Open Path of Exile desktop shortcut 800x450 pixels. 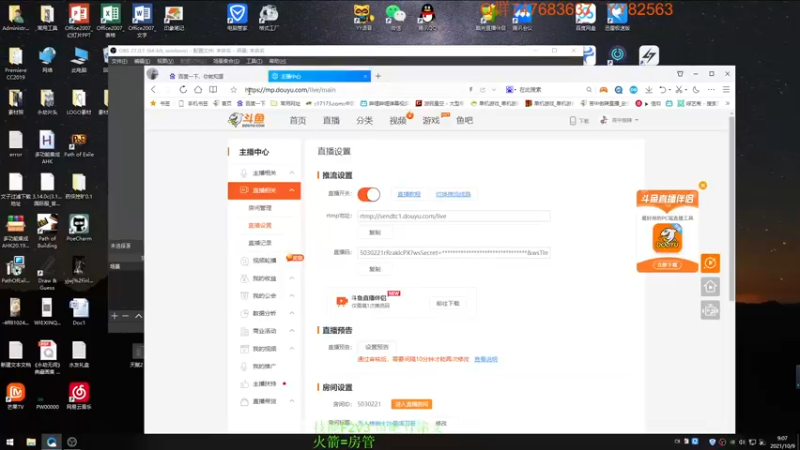(79, 144)
